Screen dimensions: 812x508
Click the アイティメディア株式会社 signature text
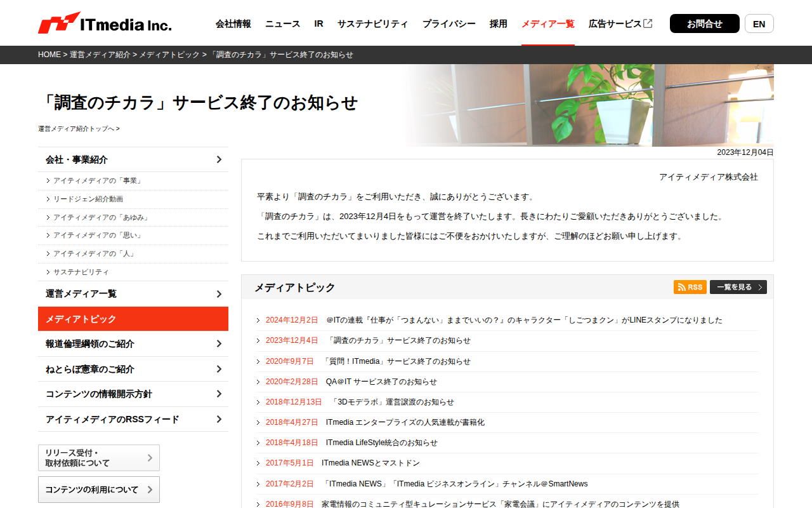point(709,177)
